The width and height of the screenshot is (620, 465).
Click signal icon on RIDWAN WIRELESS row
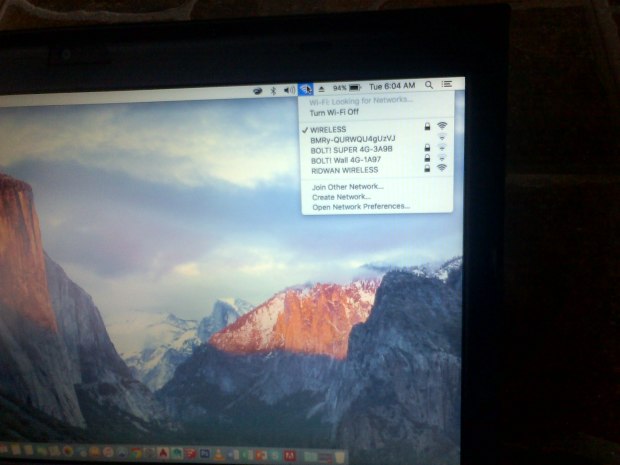point(442,168)
